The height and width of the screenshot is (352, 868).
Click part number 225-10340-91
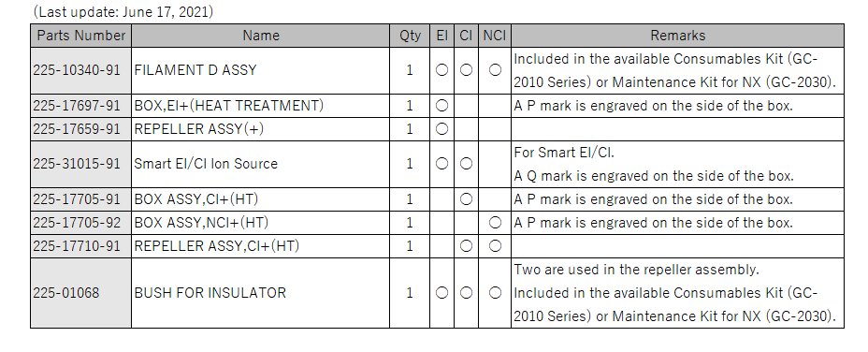pyautogui.click(x=77, y=70)
